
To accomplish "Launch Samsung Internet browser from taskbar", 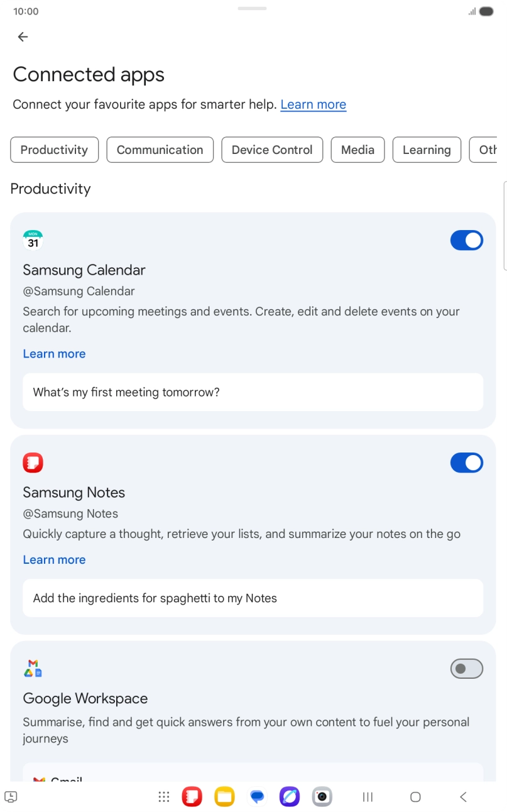I will click(290, 797).
